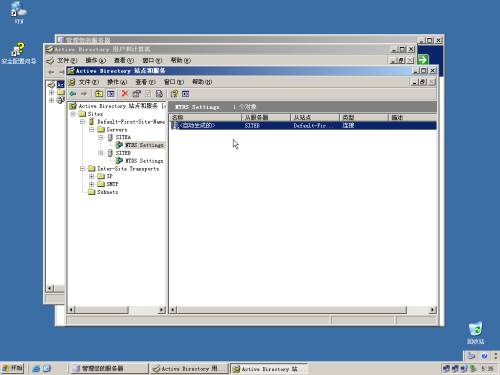The height and width of the screenshot is (375, 500).
Task: Click the second quick launch icon beside Internet Explorer
Action: 47,369
